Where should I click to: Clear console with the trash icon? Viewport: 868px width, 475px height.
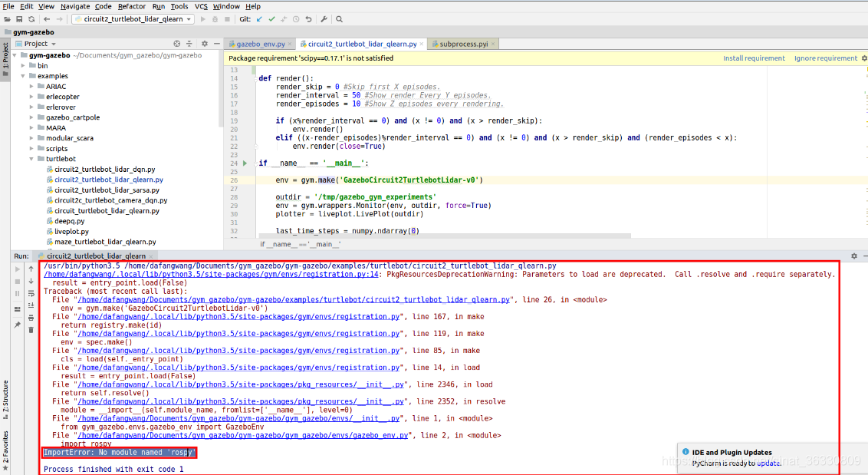31,330
